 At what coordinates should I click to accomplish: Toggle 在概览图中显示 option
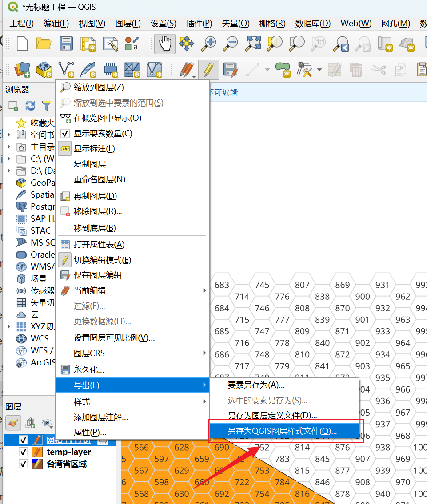tap(132, 118)
